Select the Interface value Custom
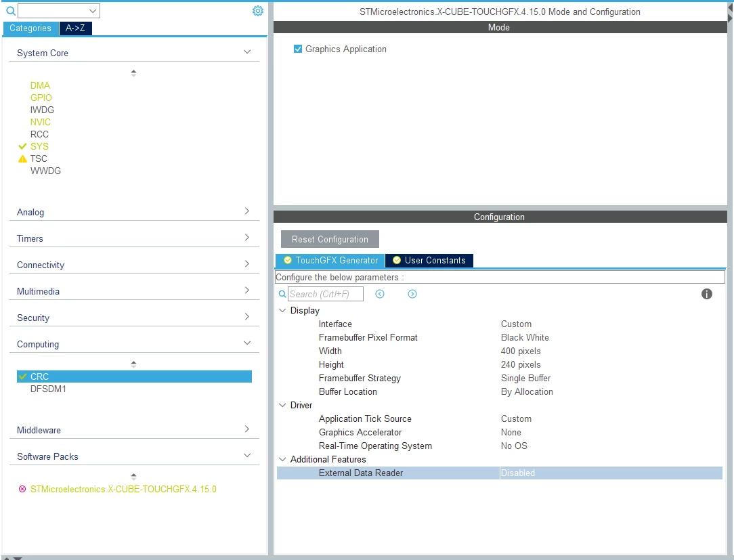The width and height of the screenshot is (734, 560). (x=516, y=324)
